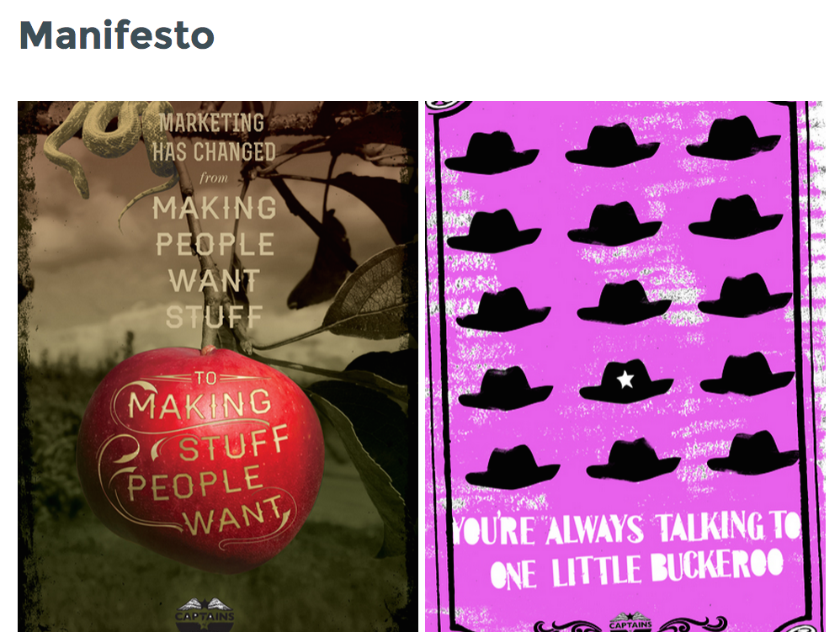
Task: Click the 'WANT STUFF' text above the apple
Action: [x=215, y=299]
